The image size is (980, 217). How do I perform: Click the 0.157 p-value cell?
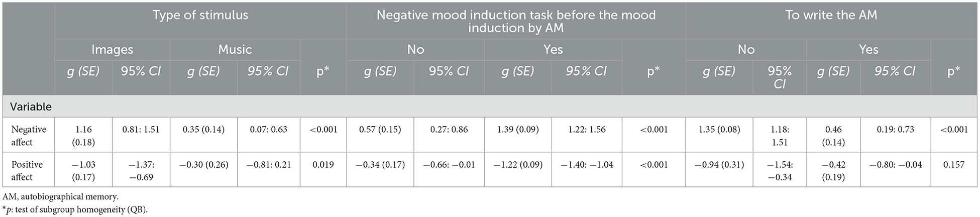(x=953, y=165)
